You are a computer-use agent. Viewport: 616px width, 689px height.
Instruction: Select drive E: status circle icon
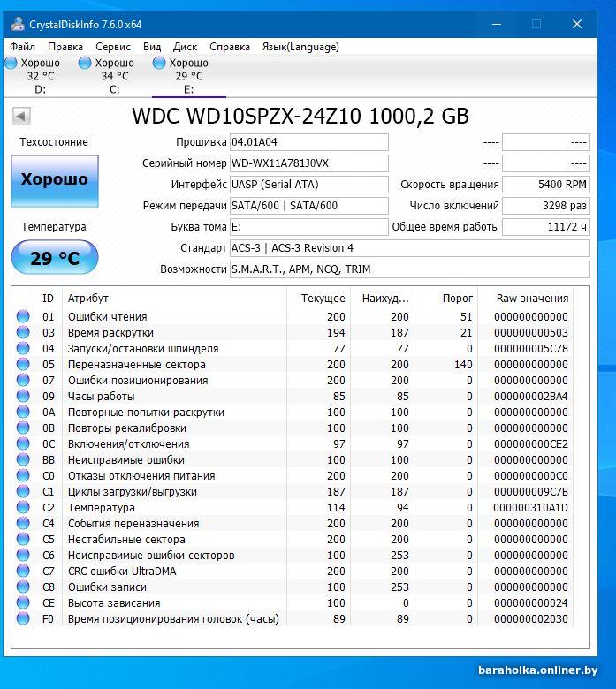coord(159,63)
